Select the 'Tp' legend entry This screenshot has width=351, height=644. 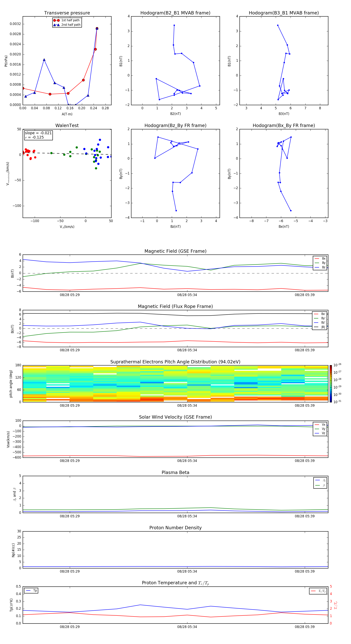(31, 591)
